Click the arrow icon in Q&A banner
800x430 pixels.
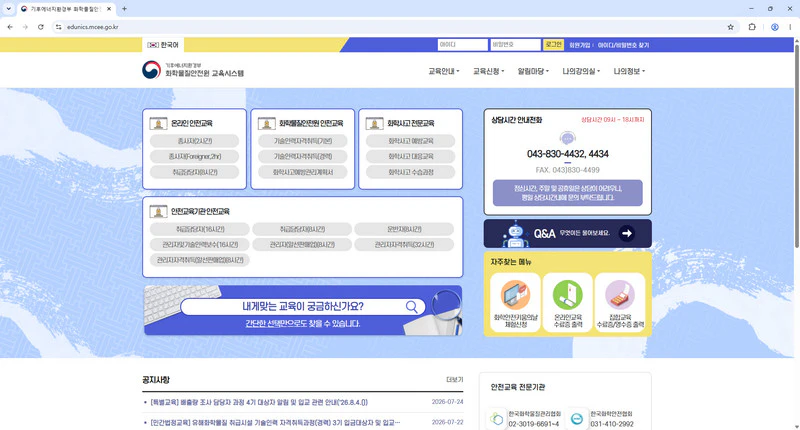[x=627, y=233]
